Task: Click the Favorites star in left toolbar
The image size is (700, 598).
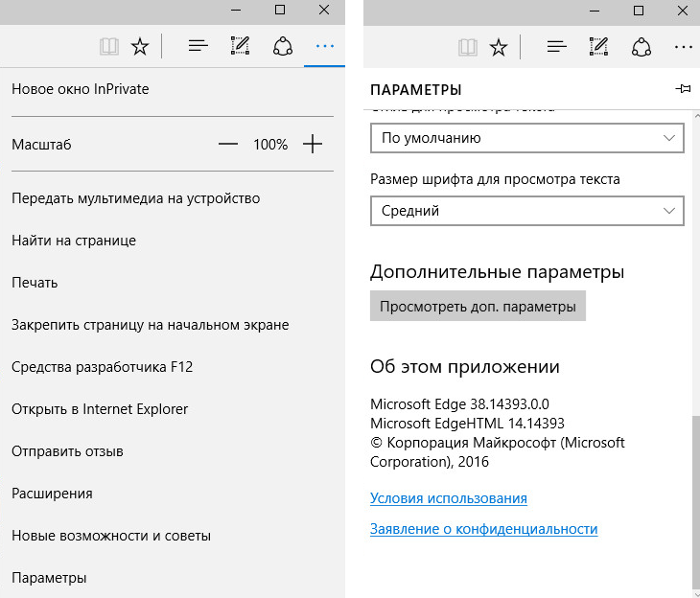Action: (x=140, y=46)
